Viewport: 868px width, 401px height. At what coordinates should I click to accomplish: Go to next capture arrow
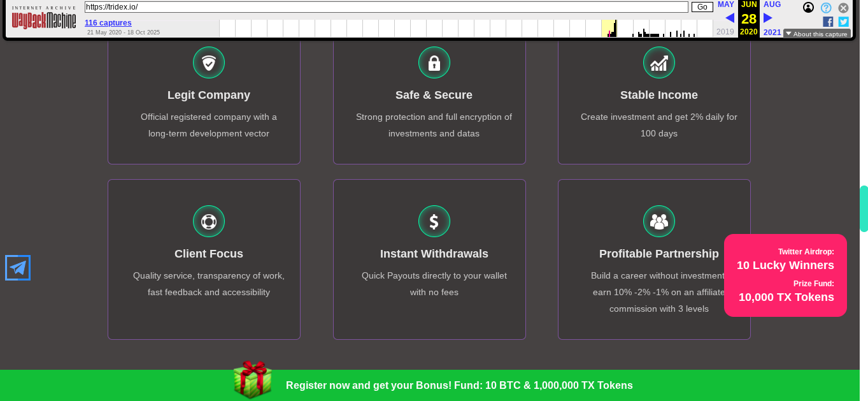tap(768, 18)
